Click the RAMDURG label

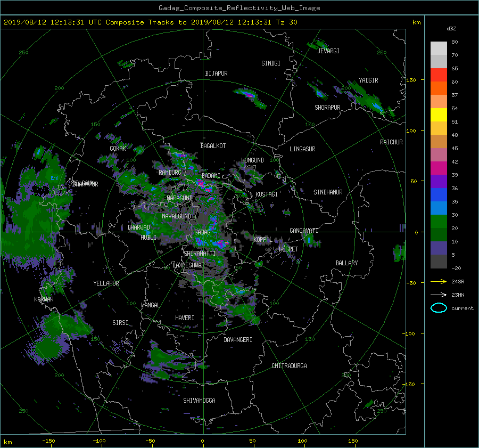point(170,173)
